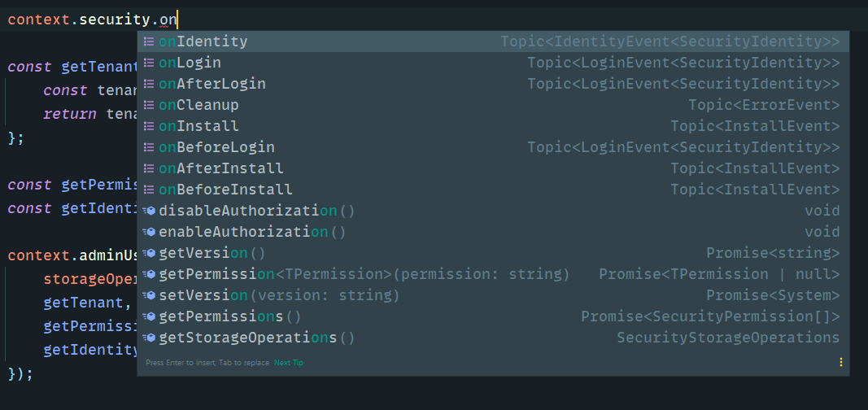Open the three-dot options menu in popup
Viewport: 868px width, 410px height.
point(841,362)
